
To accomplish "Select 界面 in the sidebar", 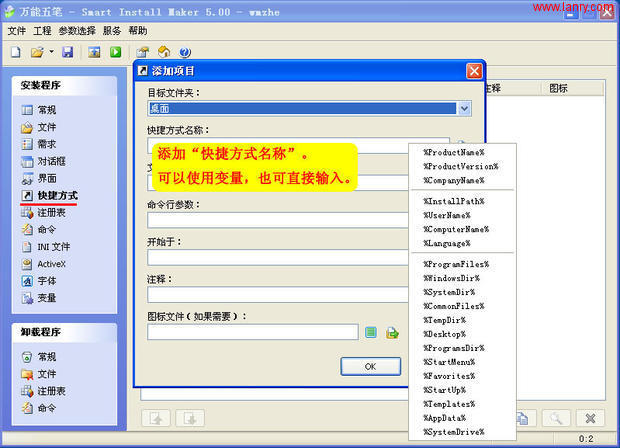I will 39,179.
